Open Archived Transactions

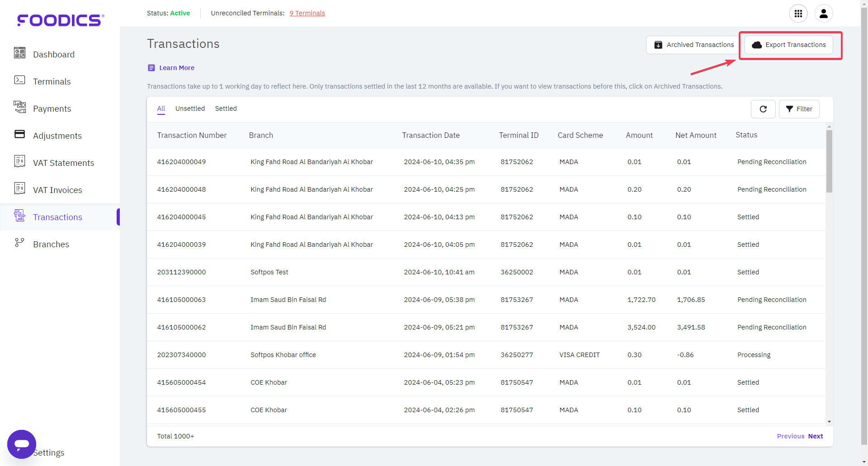694,45
